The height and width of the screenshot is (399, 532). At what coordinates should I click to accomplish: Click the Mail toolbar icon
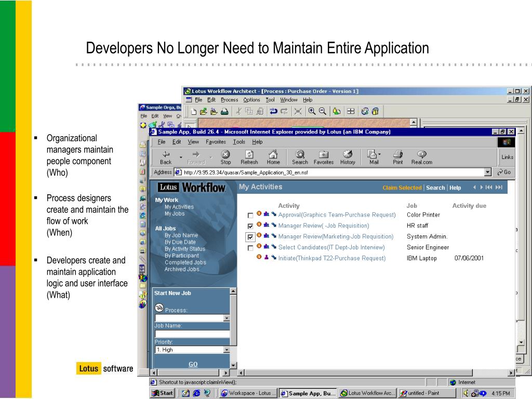click(372, 158)
